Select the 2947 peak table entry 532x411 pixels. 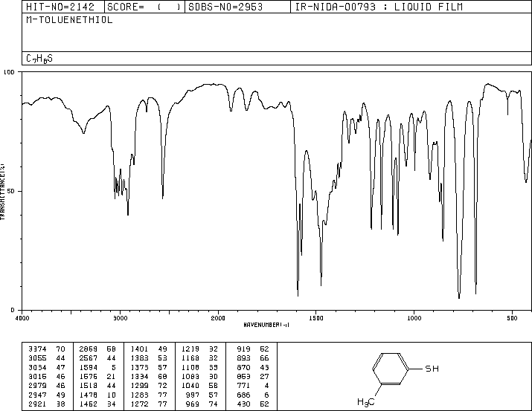[46, 395]
